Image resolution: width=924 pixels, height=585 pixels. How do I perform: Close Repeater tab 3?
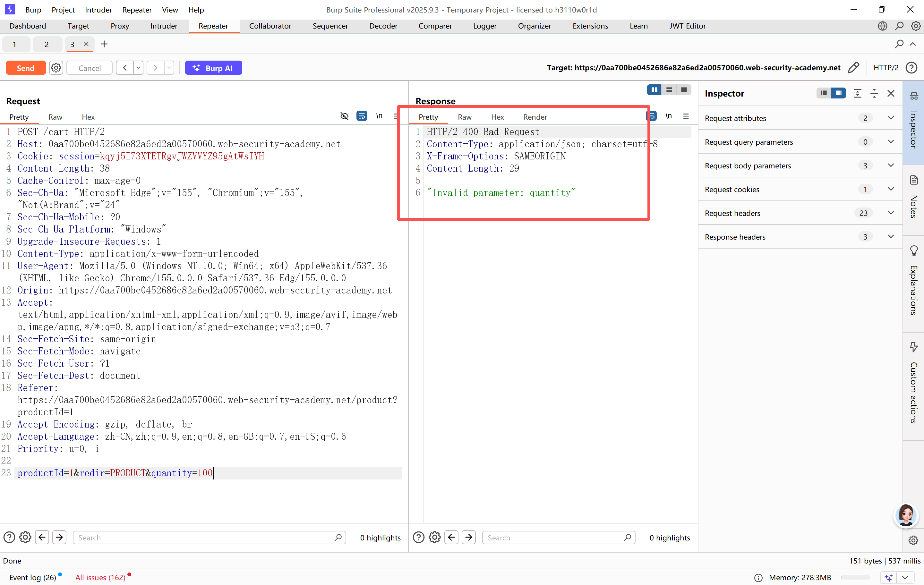coord(86,44)
